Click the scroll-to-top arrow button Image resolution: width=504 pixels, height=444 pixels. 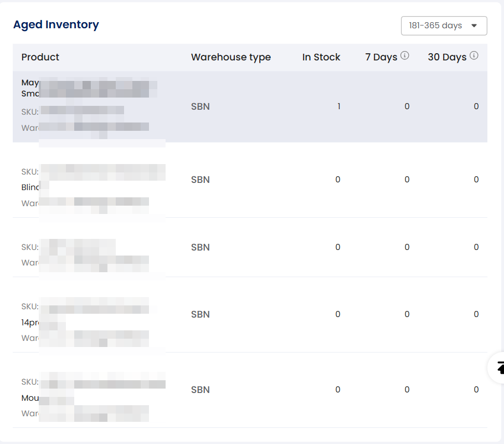tap(498, 367)
